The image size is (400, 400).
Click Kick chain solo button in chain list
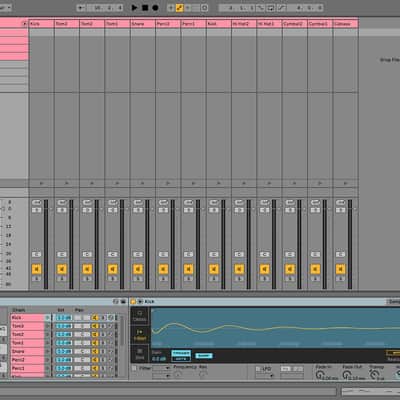[x=103, y=318]
